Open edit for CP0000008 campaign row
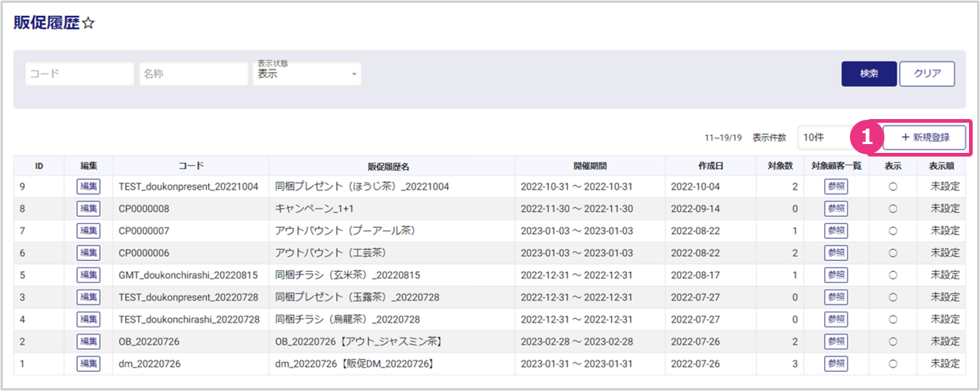980x391 pixels. 88,209
